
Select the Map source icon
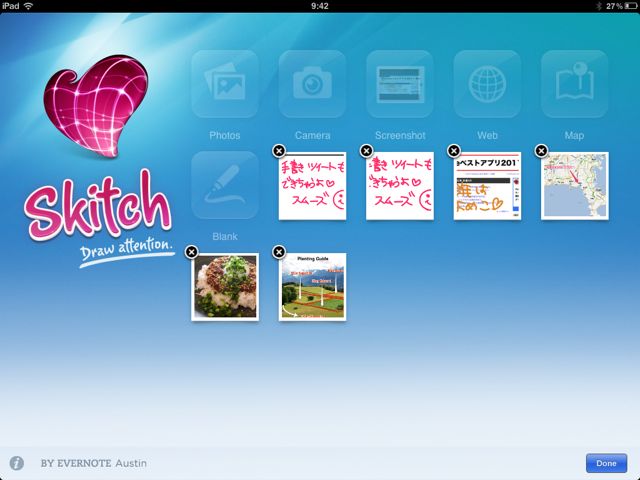click(x=575, y=84)
